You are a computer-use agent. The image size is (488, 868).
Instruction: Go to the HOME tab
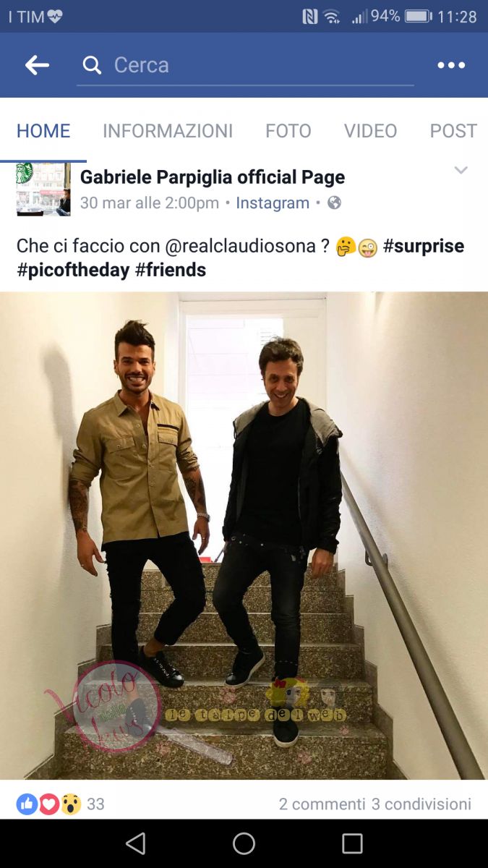43,131
